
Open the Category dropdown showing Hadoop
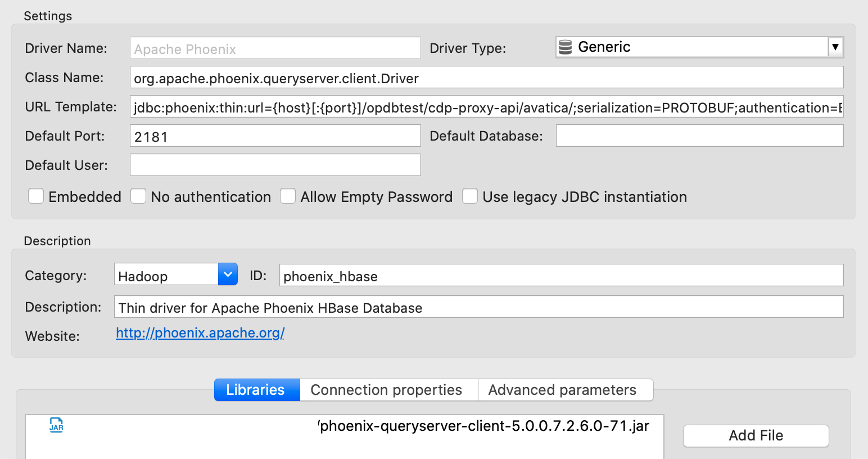[227, 274]
